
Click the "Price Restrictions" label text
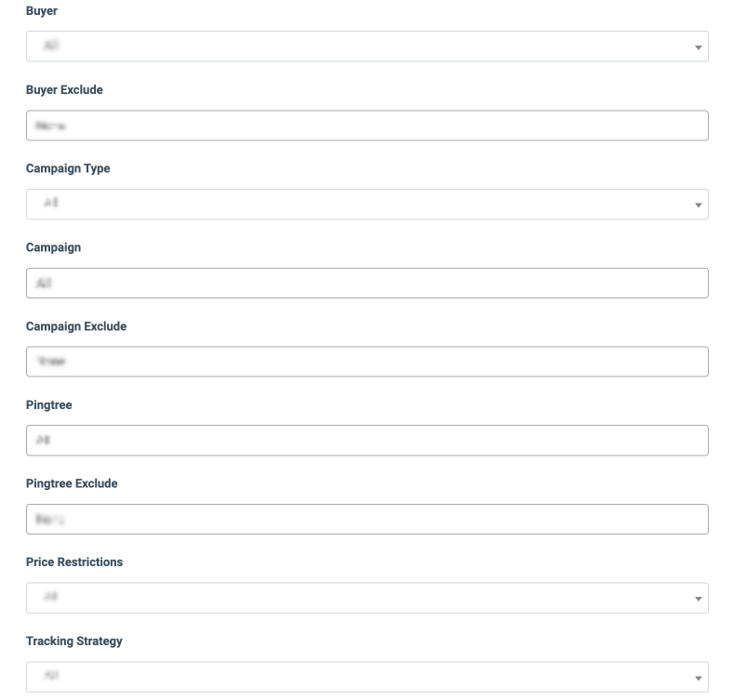[x=74, y=562]
